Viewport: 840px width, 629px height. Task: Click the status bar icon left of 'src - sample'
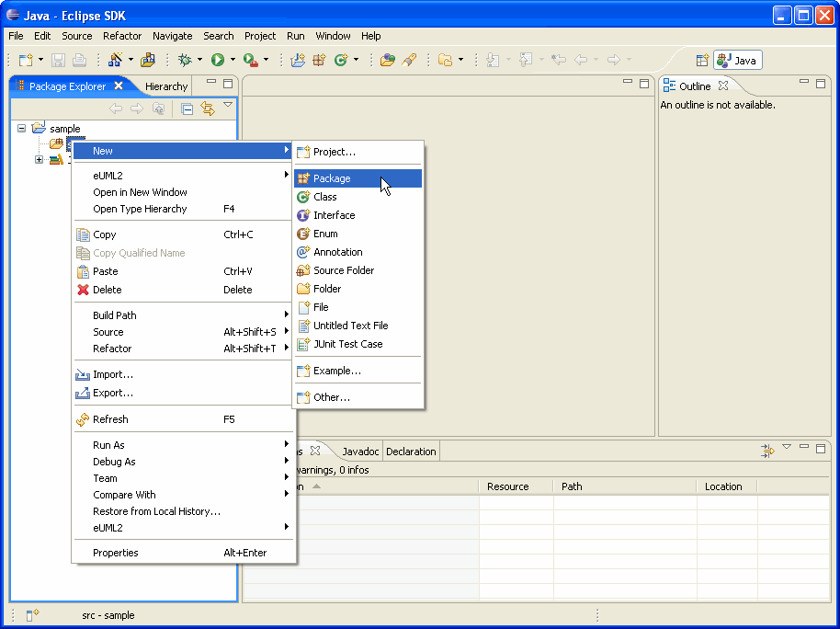coord(33,614)
